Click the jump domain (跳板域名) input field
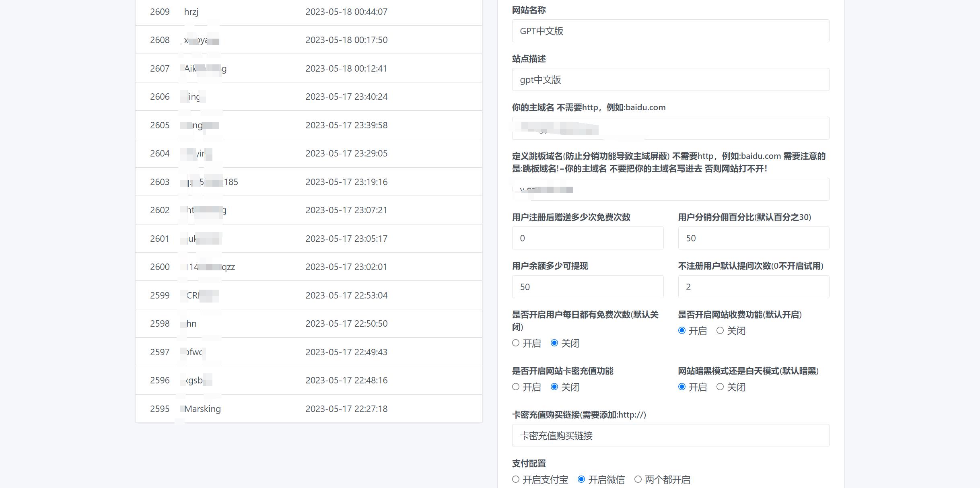Screen dimensions: 980x488 coord(670,189)
